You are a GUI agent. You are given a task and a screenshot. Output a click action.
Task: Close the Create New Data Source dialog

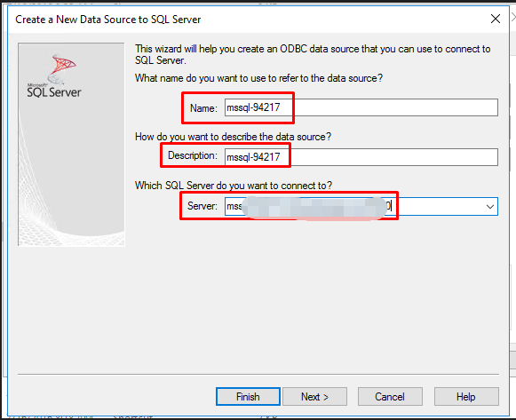coord(496,19)
